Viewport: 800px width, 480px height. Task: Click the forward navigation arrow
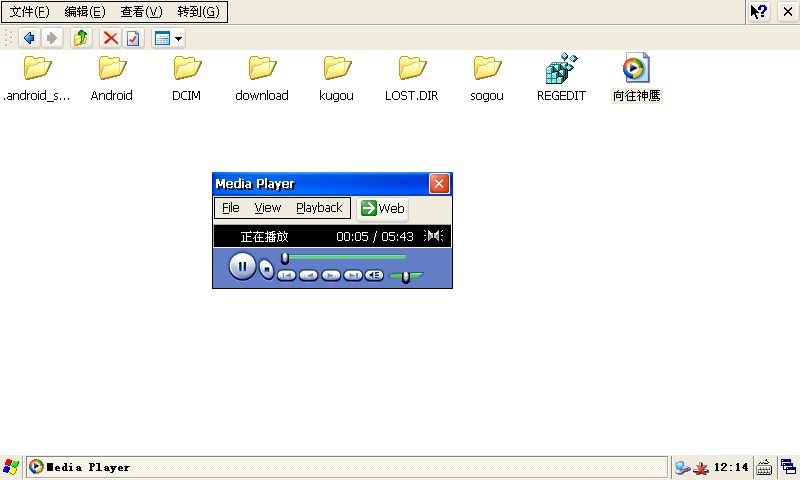tap(52, 38)
